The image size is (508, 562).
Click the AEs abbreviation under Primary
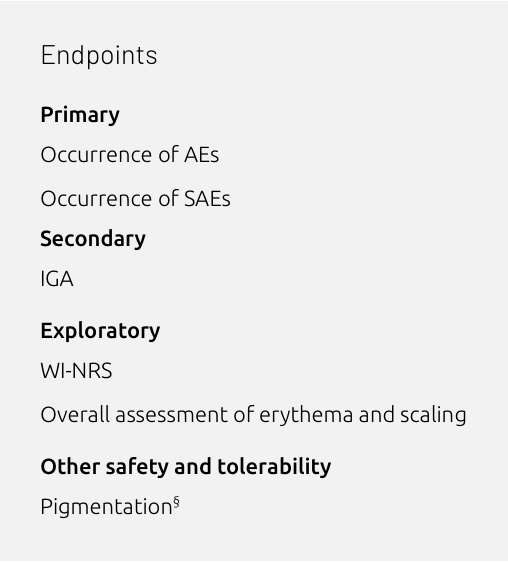tap(201, 155)
